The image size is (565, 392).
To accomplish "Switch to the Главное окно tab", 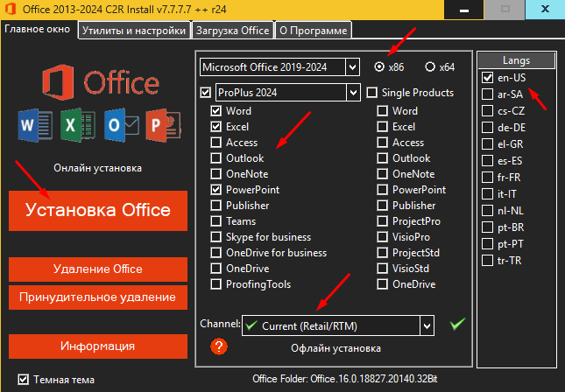I will 37,29.
